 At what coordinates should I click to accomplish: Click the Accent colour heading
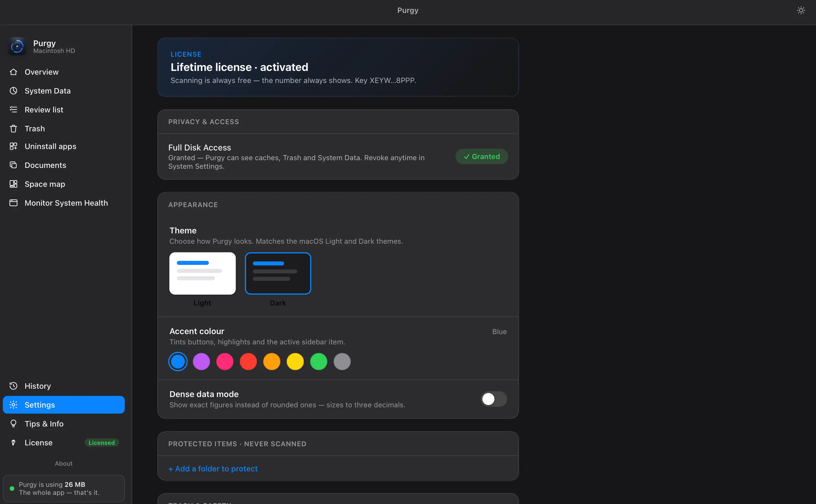coord(197,331)
